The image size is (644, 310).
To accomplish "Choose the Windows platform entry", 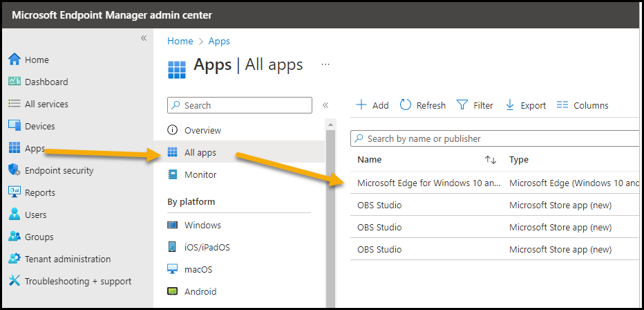I will [x=202, y=226].
